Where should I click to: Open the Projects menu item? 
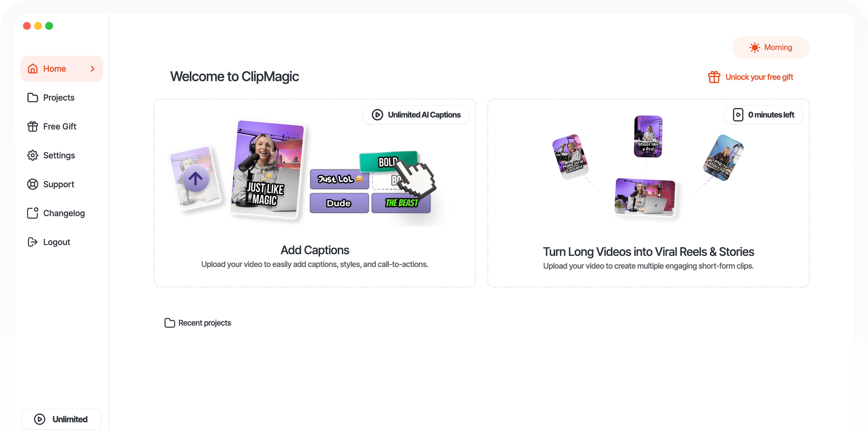(59, 98)
